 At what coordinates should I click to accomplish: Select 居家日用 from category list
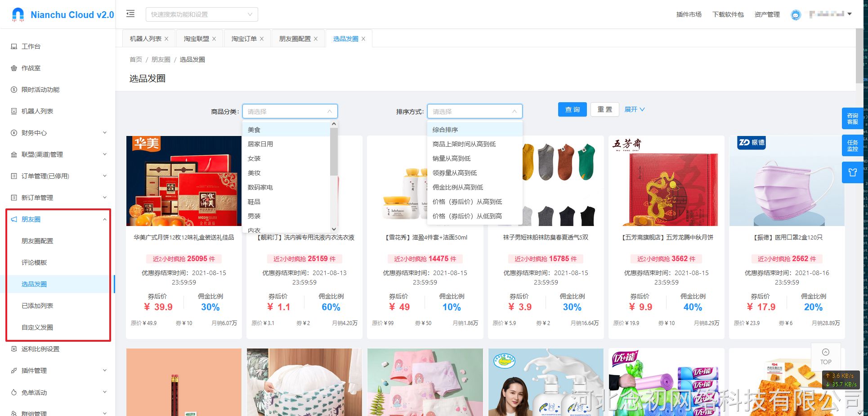pyautogui.click(x=260, y=144)
